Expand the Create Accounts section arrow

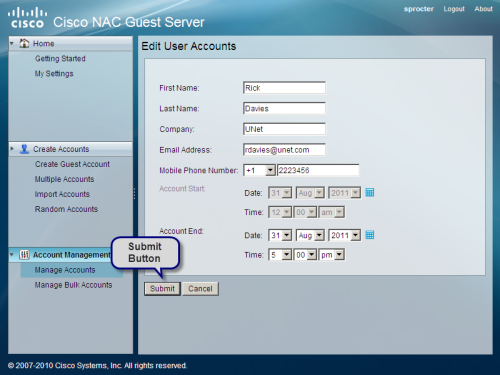coord(12,149)
